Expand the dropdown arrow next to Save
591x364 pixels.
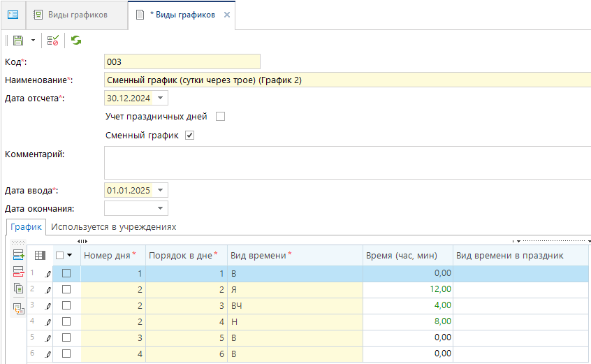33,41
